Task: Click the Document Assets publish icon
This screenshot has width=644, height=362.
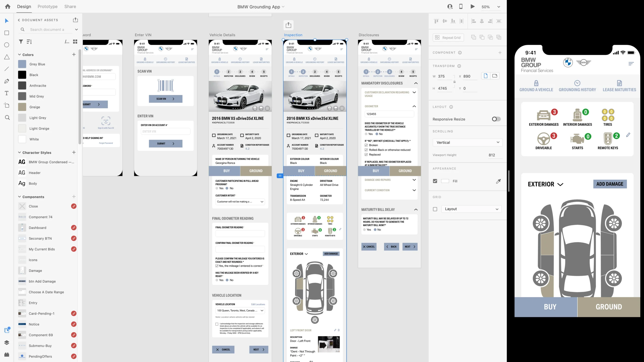Action: 75,20
